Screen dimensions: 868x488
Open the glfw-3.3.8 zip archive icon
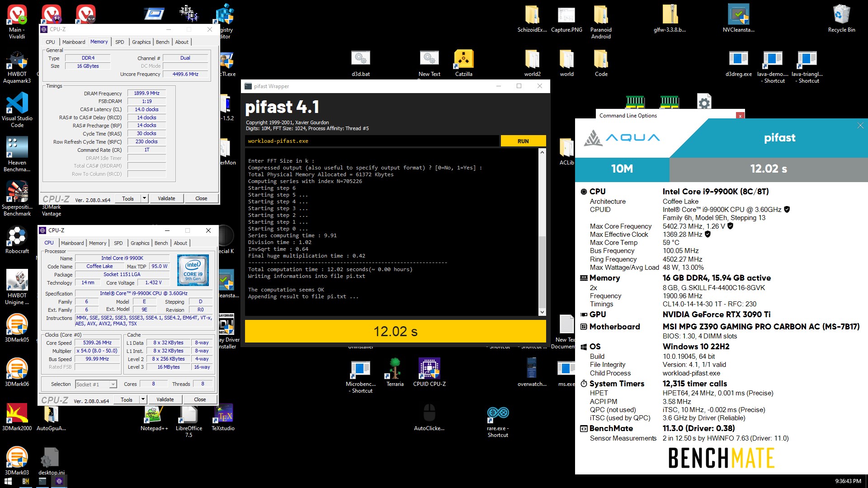point(670,19)
